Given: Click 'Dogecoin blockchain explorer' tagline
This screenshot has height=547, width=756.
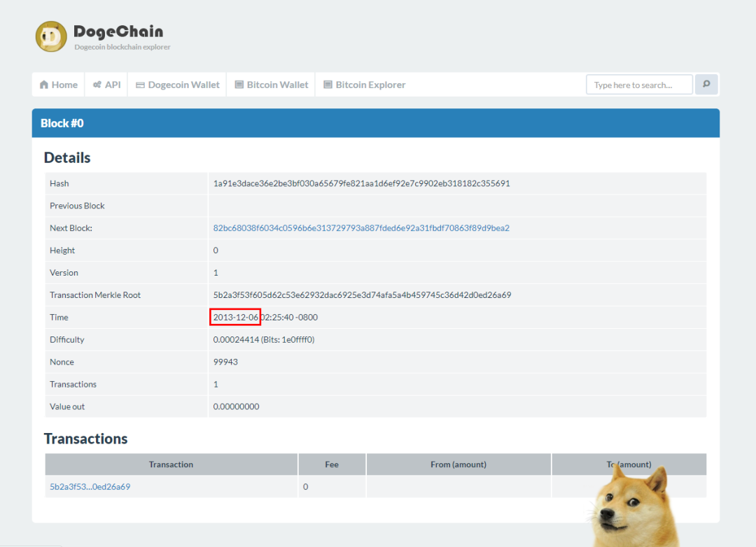Looking at the screenshot, I should click(122, 48).
